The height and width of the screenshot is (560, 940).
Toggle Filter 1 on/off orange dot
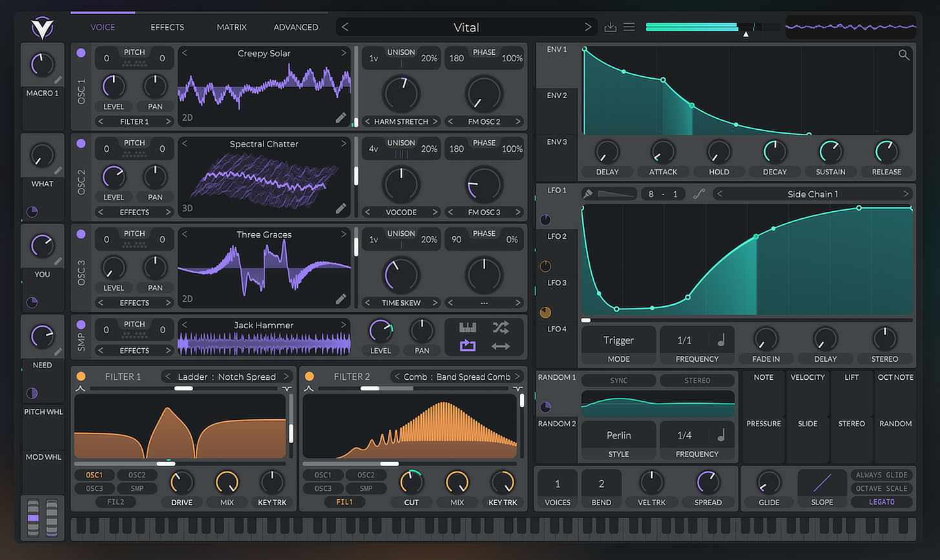point(81,376)
